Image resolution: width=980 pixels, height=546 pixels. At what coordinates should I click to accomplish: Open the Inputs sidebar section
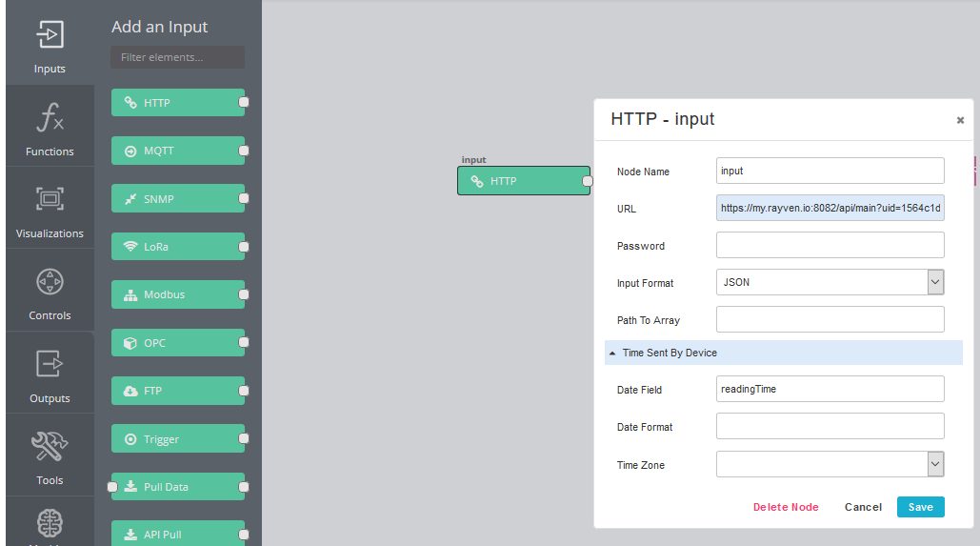coord(50,43)
